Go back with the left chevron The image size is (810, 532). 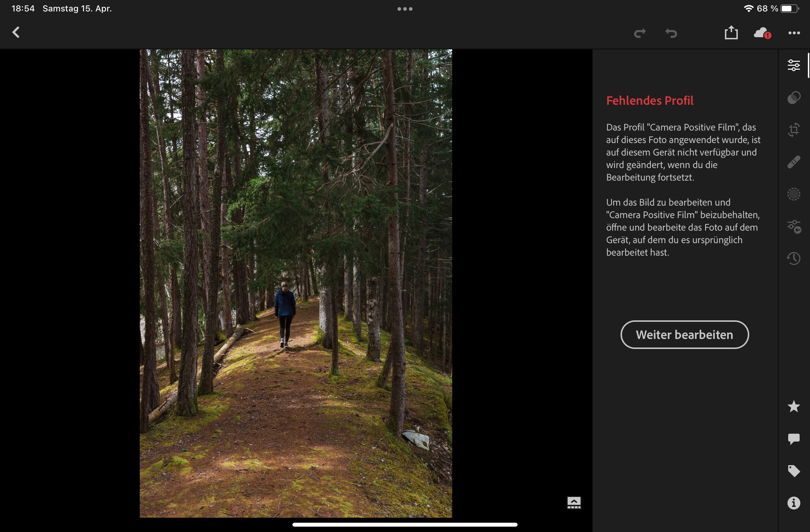16,33
